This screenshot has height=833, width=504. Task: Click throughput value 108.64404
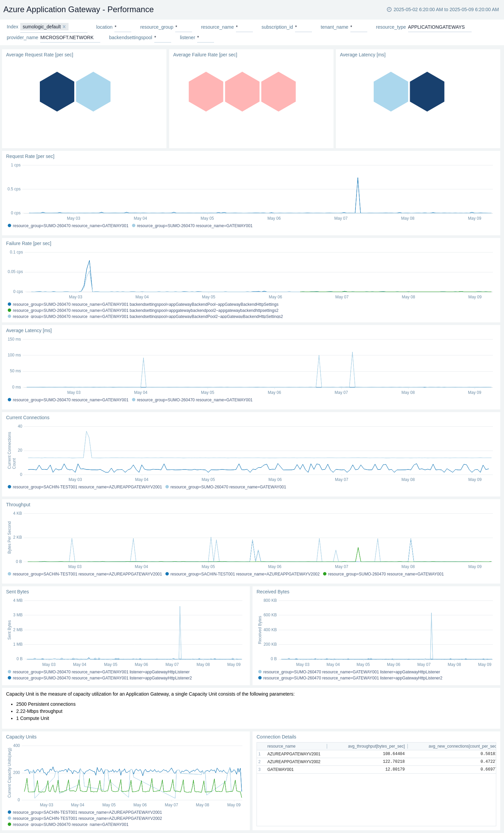click(x=394, y=754)
